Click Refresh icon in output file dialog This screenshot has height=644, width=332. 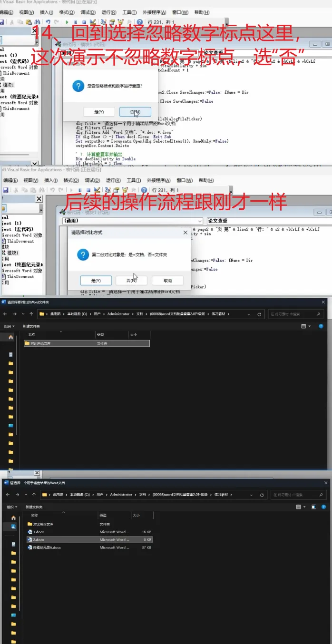263,495
